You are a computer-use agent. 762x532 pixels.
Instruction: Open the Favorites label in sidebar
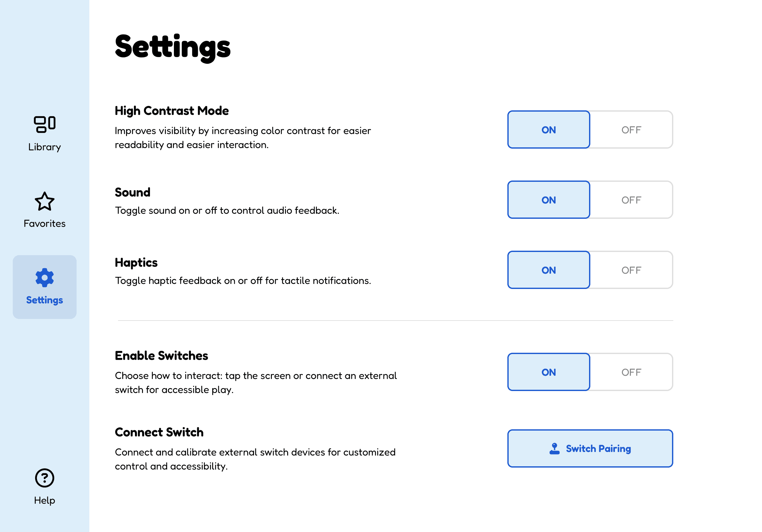(44, 224)
